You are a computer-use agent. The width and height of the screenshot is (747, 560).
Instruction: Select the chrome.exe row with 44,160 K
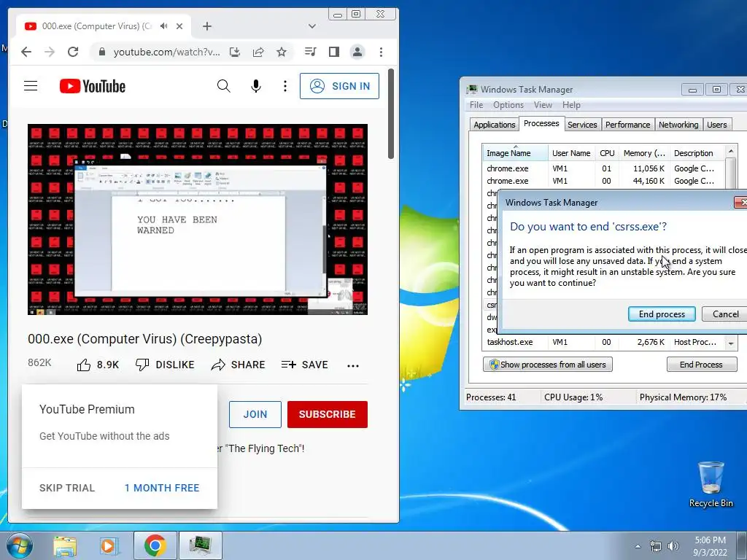(603, 181)
